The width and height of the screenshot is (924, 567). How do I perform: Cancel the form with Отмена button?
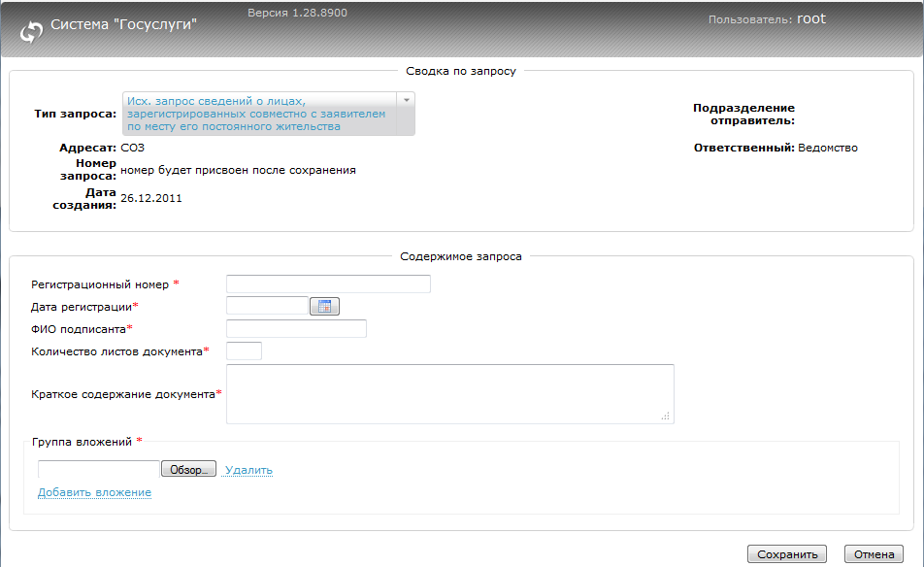pos(874,554)
